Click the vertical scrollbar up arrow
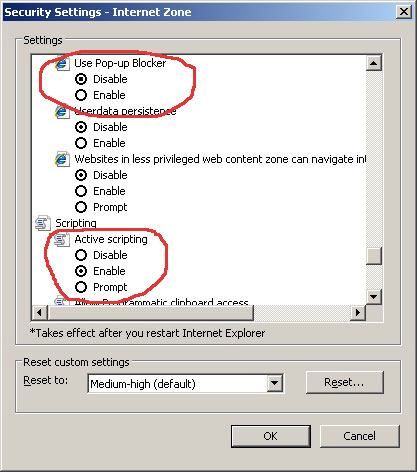Viewport: 417px width, 472px height. click(374, 63)
